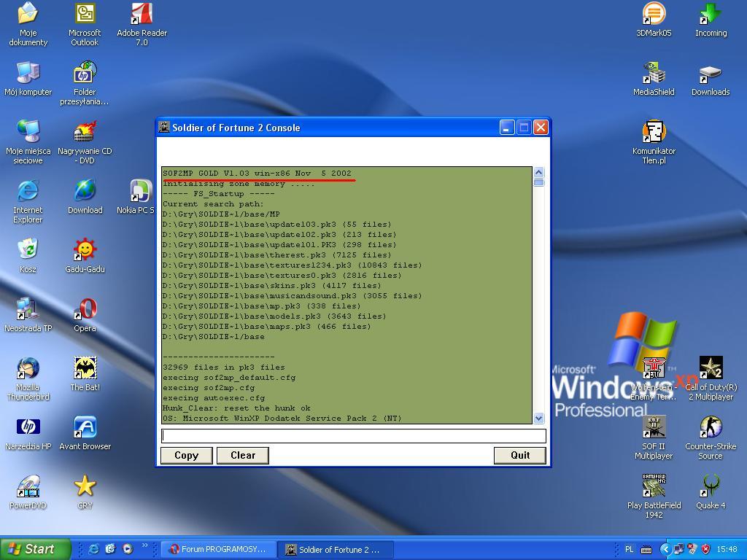This screenshot has width=747, height=560.
Task: Click '32969 files in pk3 files' line
Action: coord(223,367)
